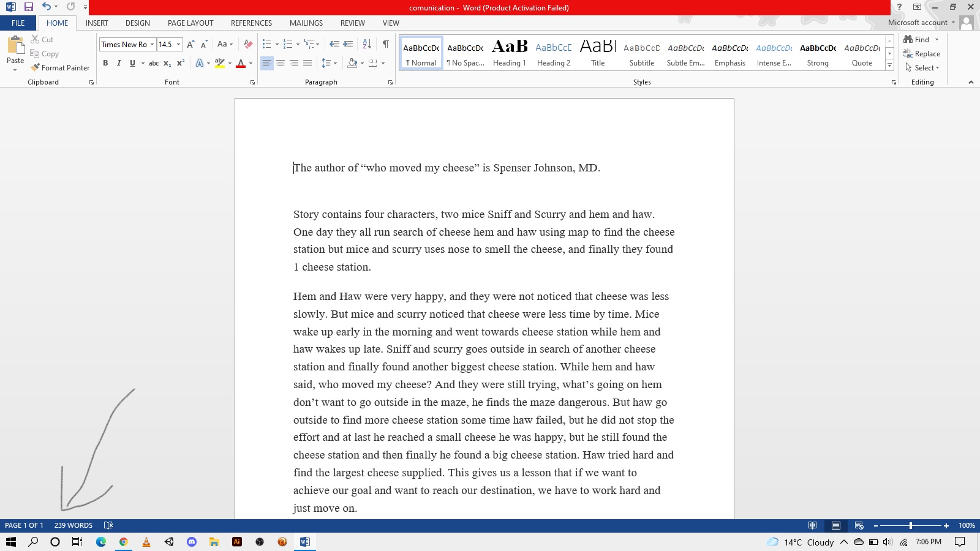Toggle Print Layout view button

tap(835, 525)
